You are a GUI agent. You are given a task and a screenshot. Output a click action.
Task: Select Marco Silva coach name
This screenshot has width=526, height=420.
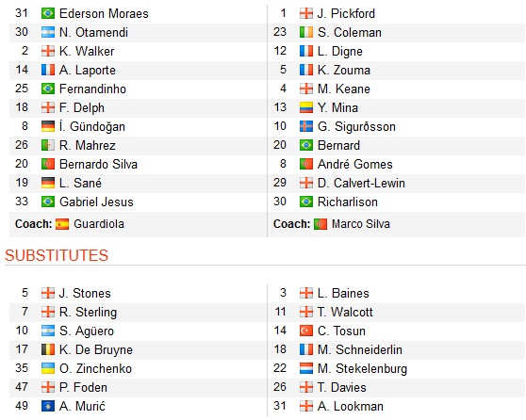361,224
